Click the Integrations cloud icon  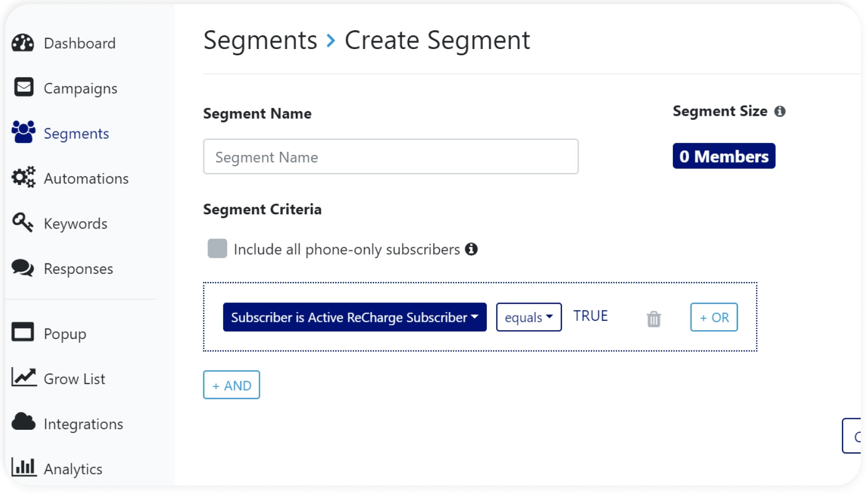[23, 421]
